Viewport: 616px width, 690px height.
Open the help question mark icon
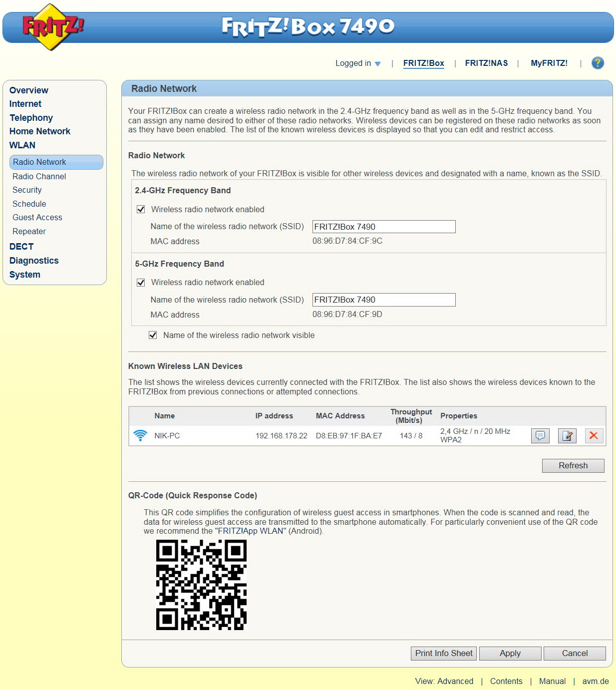click(x=598, y=63)
